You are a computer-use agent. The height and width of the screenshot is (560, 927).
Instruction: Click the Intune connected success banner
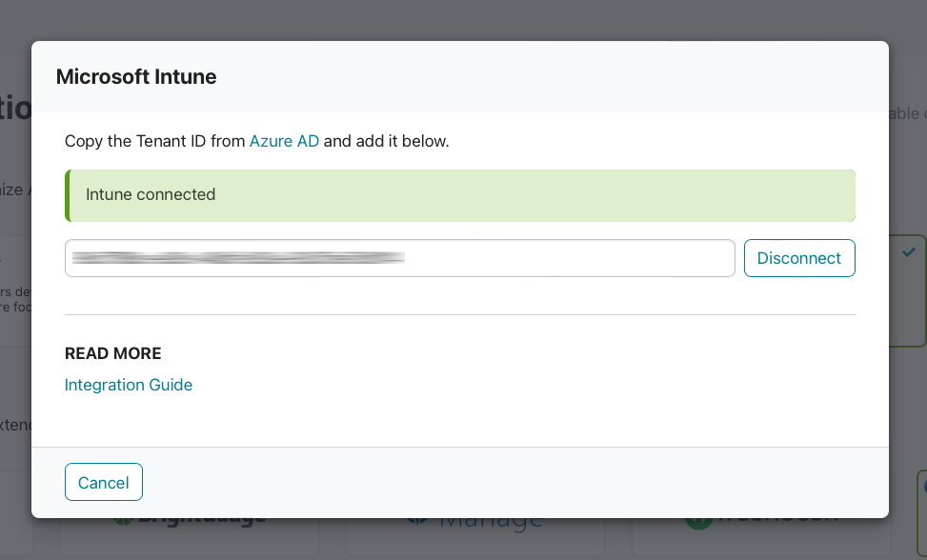click(460, 195)
